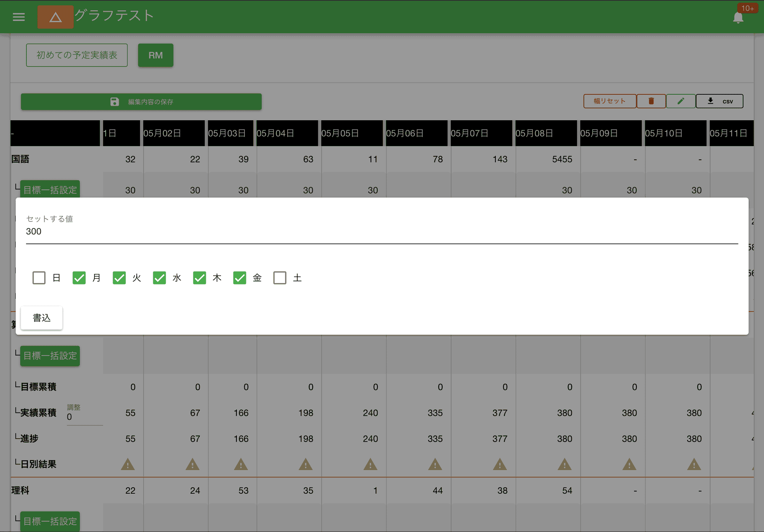The width and height of the screenshot is (764, 532).
Task: Uncheck the 金 (Friday) checkbox
Action: point(240,278)
